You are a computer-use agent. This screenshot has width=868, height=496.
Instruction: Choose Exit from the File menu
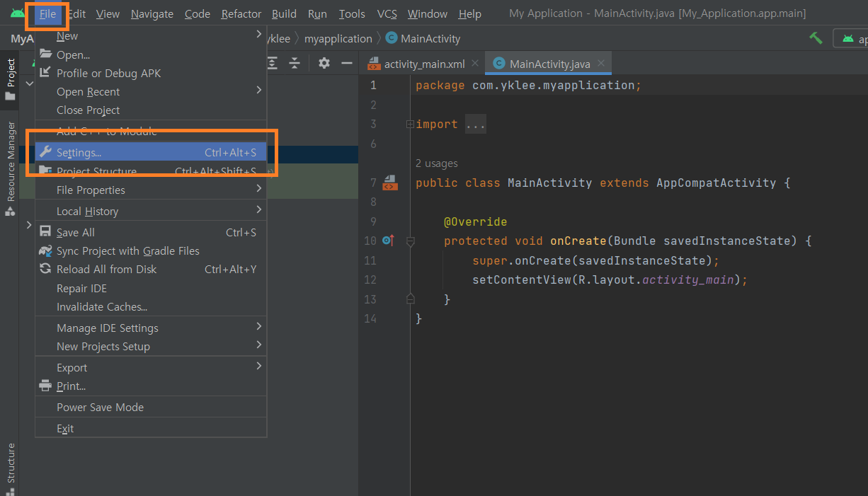[x=151, y=429]
